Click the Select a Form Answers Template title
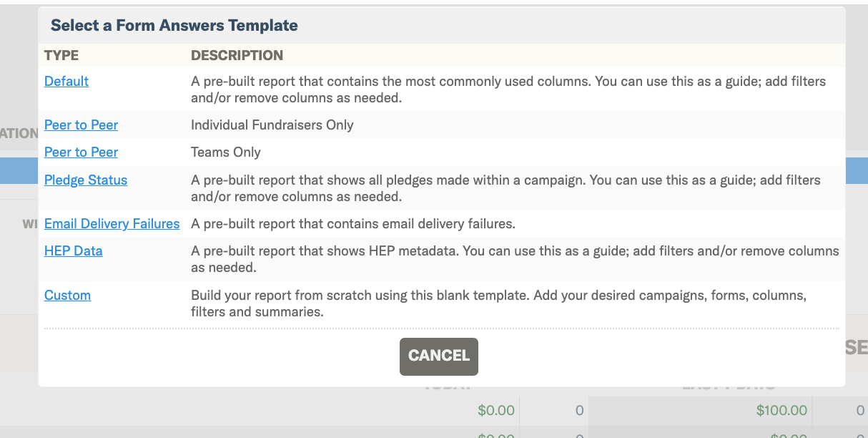Viewport: 868px width, 438px height. click(174, 26)
